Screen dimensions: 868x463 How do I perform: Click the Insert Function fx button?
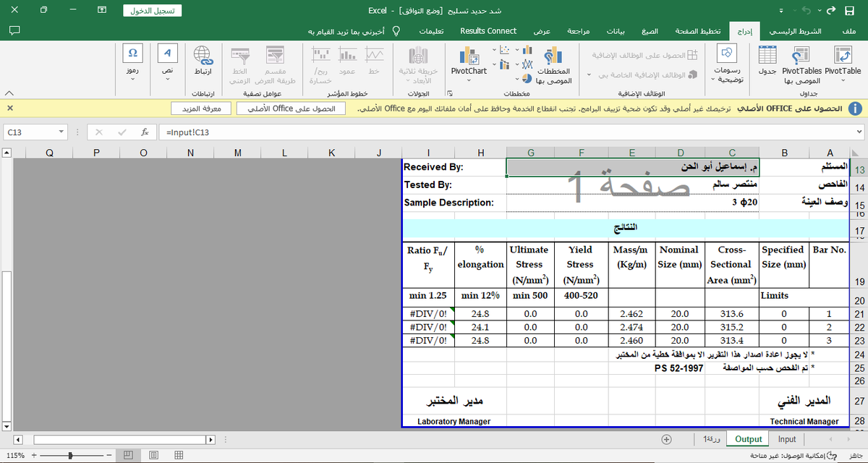coord(145,132)
